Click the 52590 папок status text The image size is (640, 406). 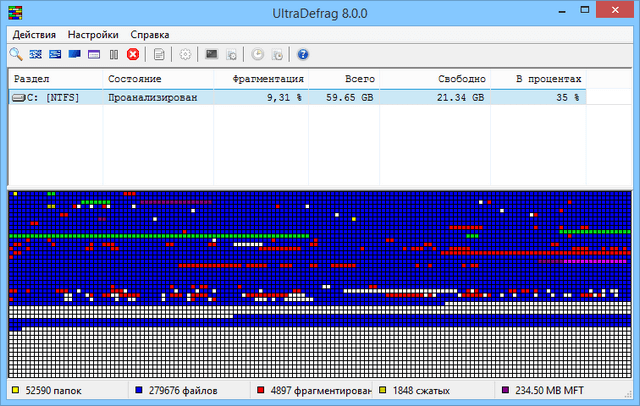pos(53,390)
